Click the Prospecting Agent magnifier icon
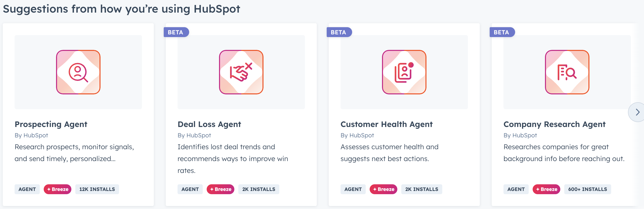Viewport: 644px width, 209px height. coord(78,72)
